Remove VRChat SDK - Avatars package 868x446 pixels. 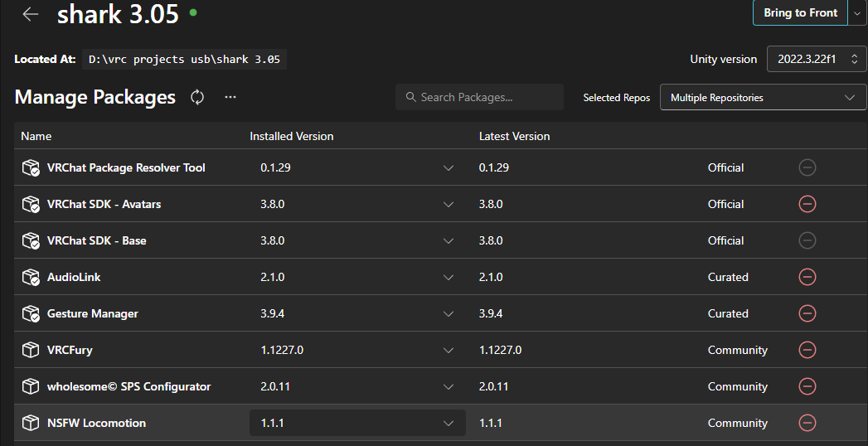click(807, 204)
